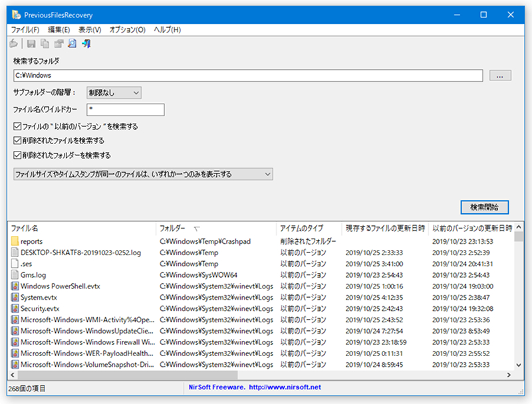This screenshot has width=532, height=404.
Task: Sort by ファイル名 column header
Action: pos(81,229)
